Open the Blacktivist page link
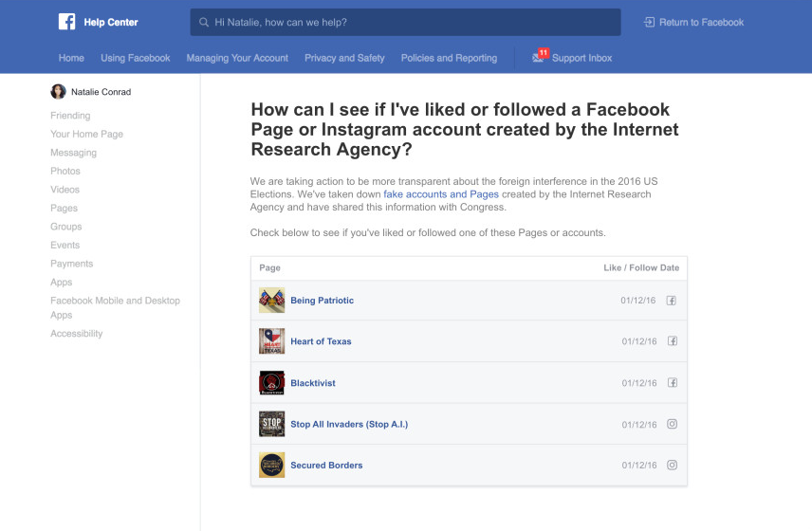Screen dimensions: 812x531 click(313, 383)
